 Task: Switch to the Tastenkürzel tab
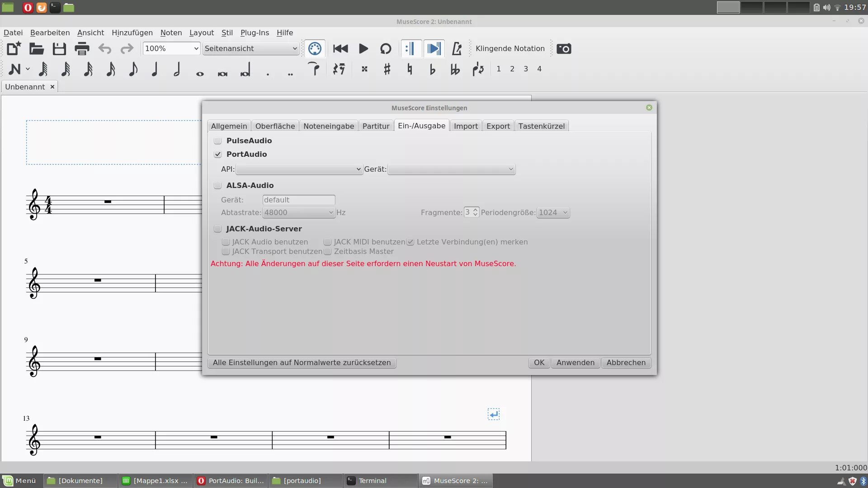tap(541, 126)
